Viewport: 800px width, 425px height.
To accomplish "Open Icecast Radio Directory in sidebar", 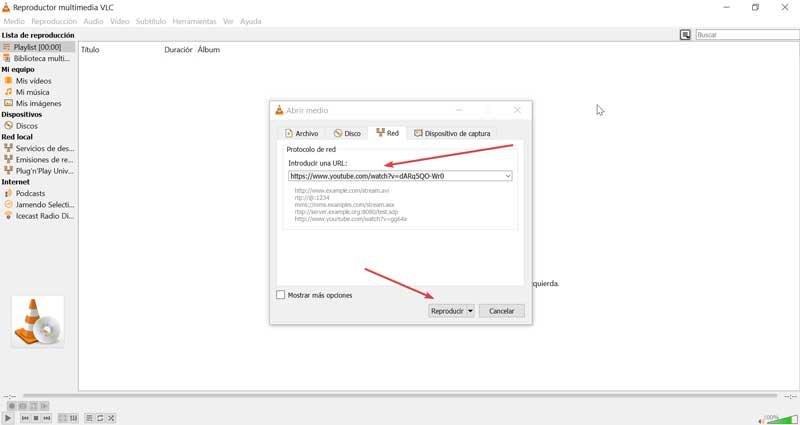I will pos(38,215).
